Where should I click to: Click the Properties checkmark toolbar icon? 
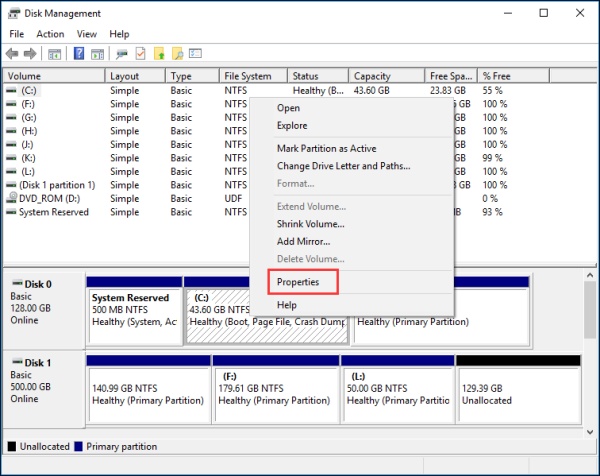click(x=141, y=54)
